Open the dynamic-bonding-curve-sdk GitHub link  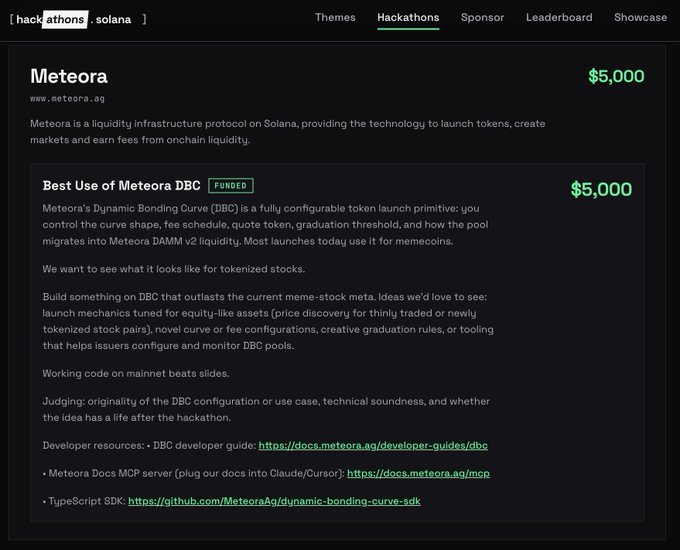274,501
